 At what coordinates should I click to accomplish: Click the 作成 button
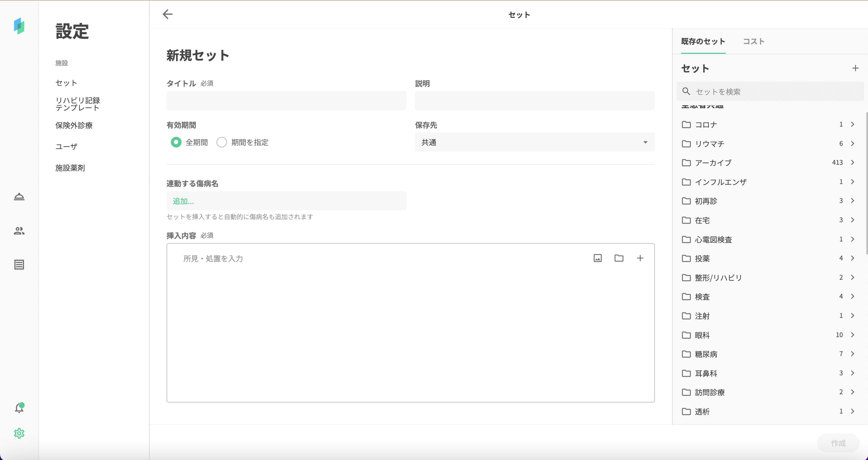pyautogui.click(x=838, y=443)
